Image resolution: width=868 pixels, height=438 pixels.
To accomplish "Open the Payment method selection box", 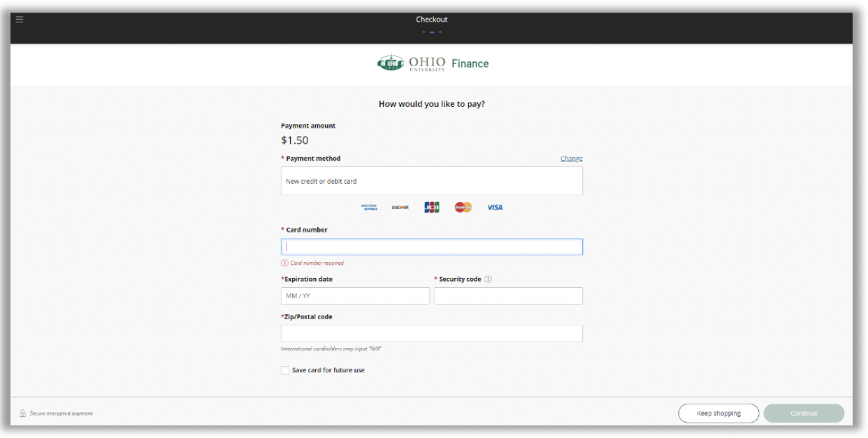I will tap(431, 181).
